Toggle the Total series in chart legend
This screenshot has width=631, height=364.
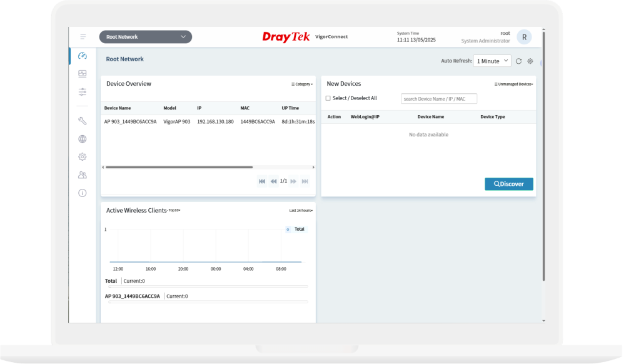[296, 230]
